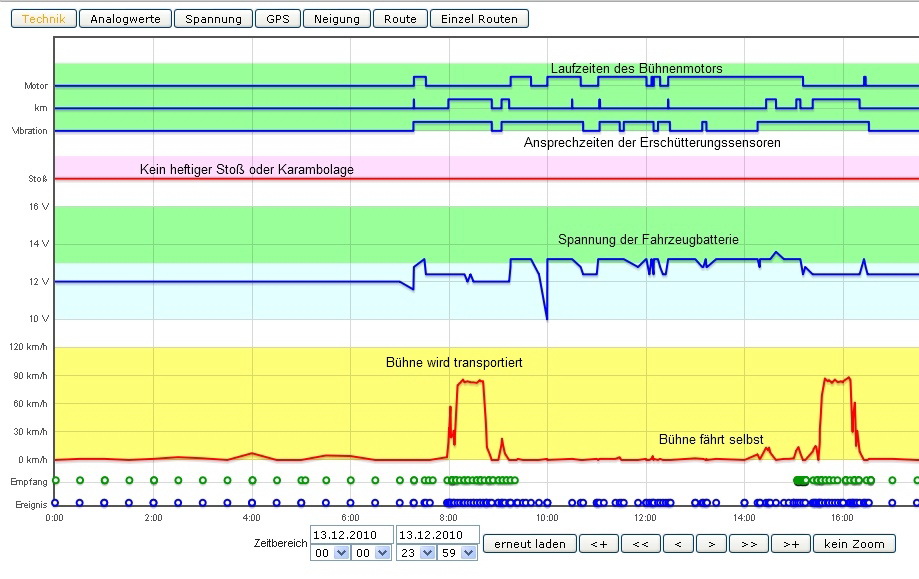Step forward with the '>' button
Image resolution: width=919 pixels, height=579 pixels.
710,544
